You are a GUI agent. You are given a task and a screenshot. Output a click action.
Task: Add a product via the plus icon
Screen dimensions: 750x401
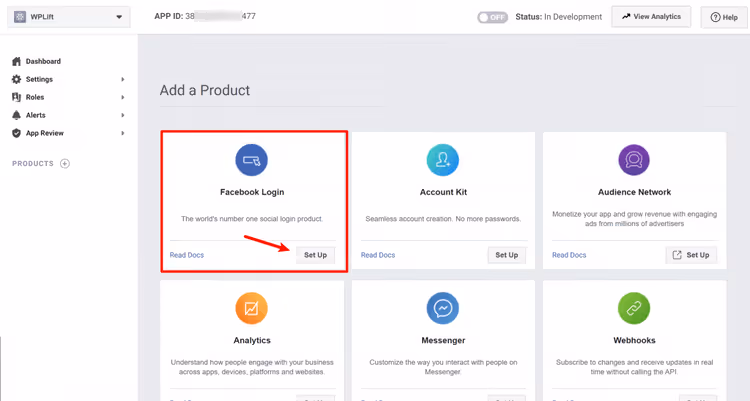(x=65, y=164)
